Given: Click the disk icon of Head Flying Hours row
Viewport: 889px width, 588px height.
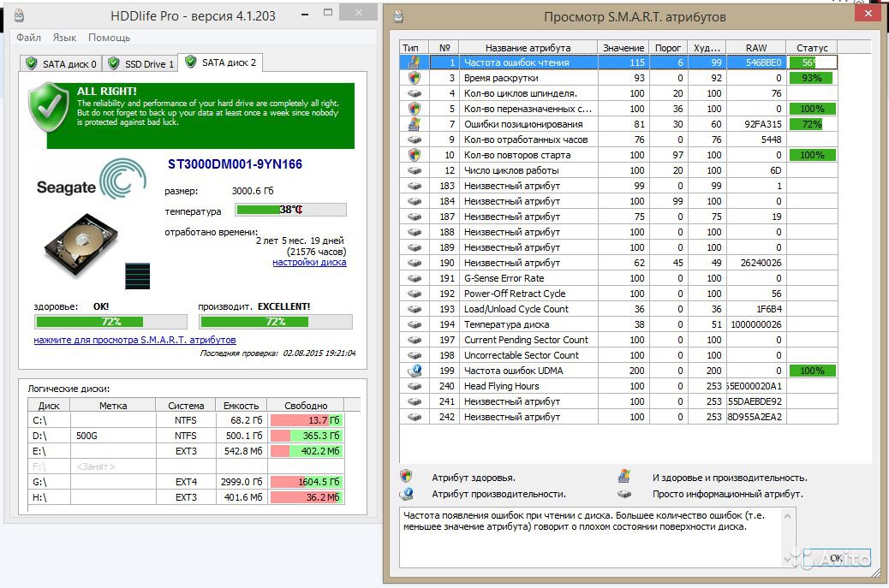Looking at the screenshot, I should point(415,386).
